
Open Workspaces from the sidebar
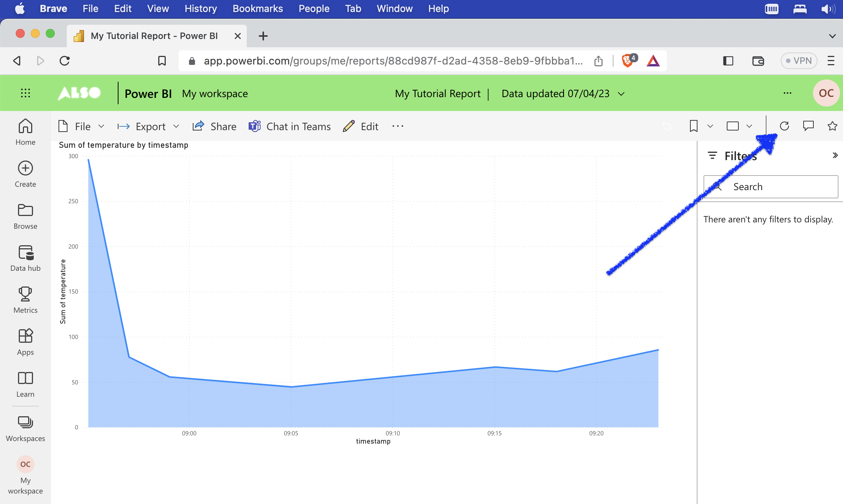(x=25, y=428)
